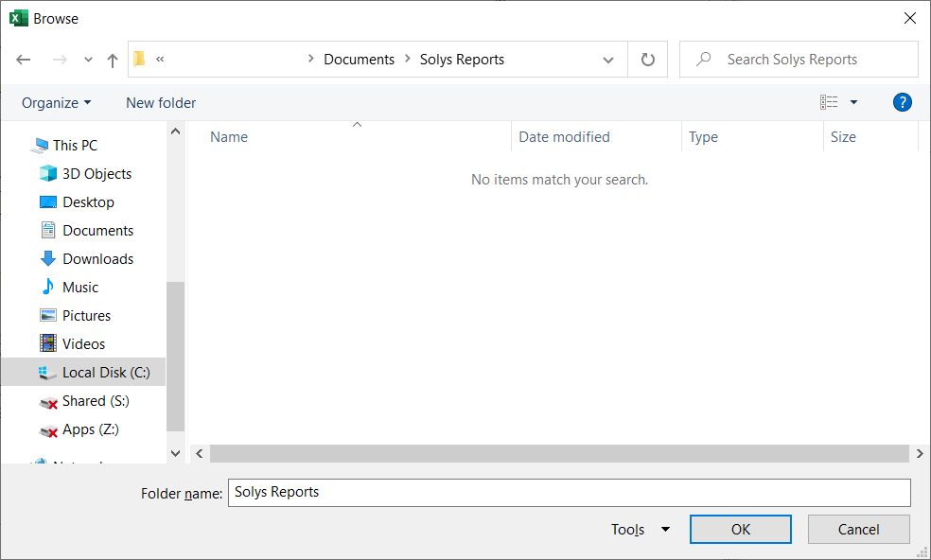This screenshot has width=931, height=560.
Task: Open Pictures in the sidebar
Action: point(87,316)
